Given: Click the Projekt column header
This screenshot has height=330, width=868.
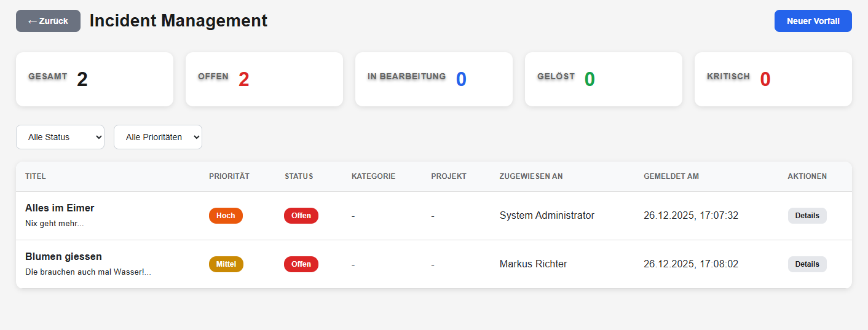Looking at the screenshot, I should click(x=449, y=176).
